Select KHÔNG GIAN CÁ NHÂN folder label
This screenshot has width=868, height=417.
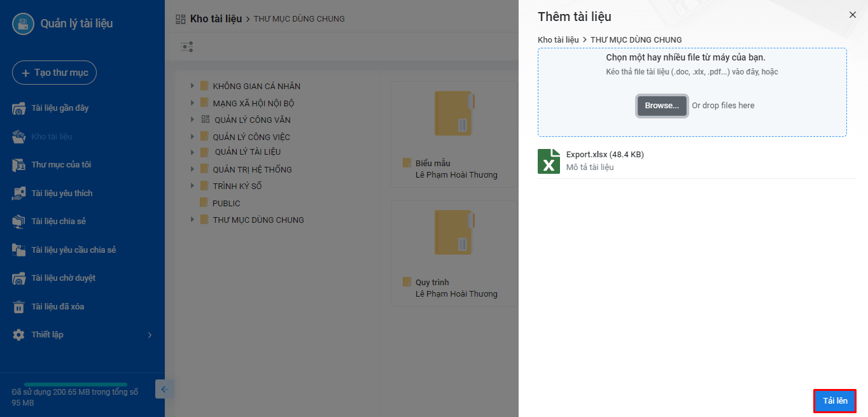256,86
